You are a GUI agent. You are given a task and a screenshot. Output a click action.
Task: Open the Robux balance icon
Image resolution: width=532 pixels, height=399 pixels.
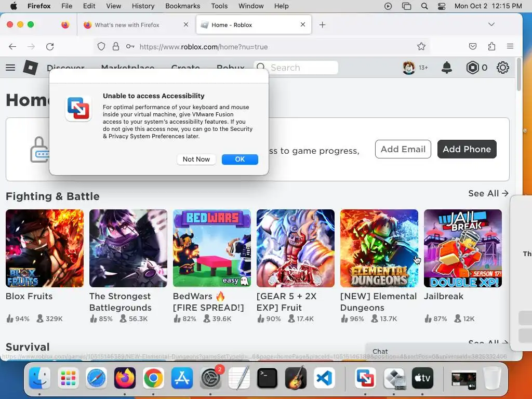[x=472, y=68]
